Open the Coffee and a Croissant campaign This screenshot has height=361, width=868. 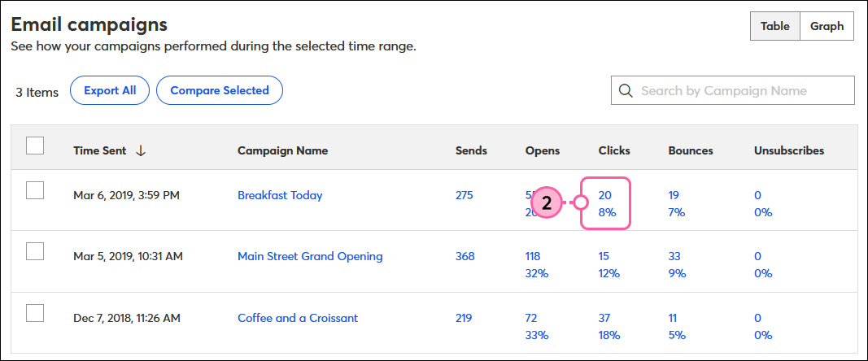(298, 318)
